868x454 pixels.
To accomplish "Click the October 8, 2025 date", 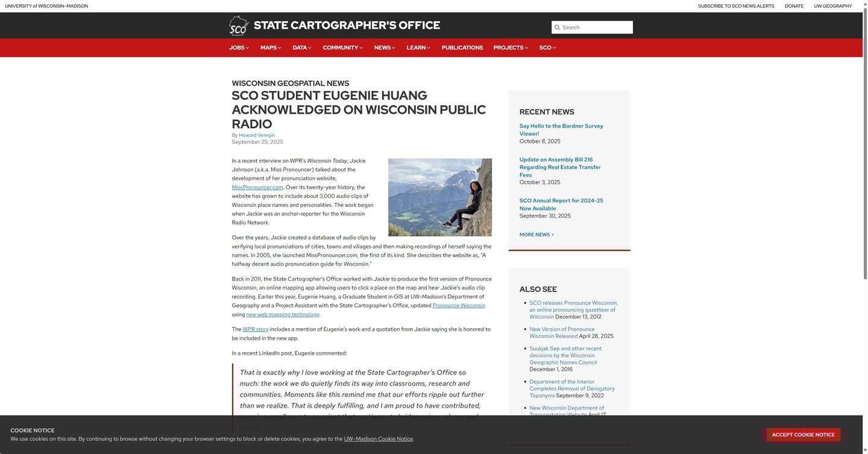I will [540, 141].
